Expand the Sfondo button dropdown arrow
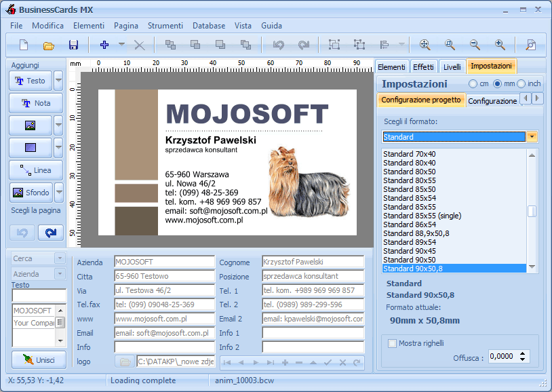Screen dimensions: 552x392 pos(59,193)
